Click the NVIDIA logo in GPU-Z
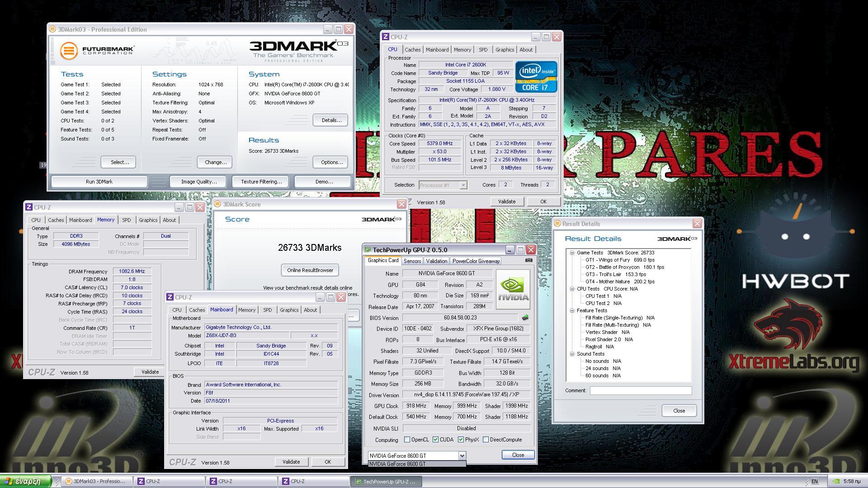 (x=513, y=289)
